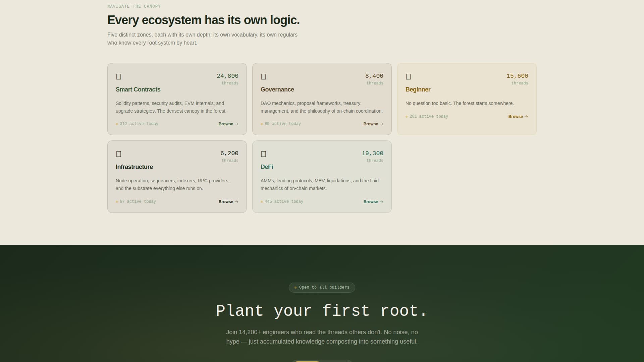Screen dimensions: 644x362
Task: Click the Smart Contracts category icon
Action: coord(119,76)
